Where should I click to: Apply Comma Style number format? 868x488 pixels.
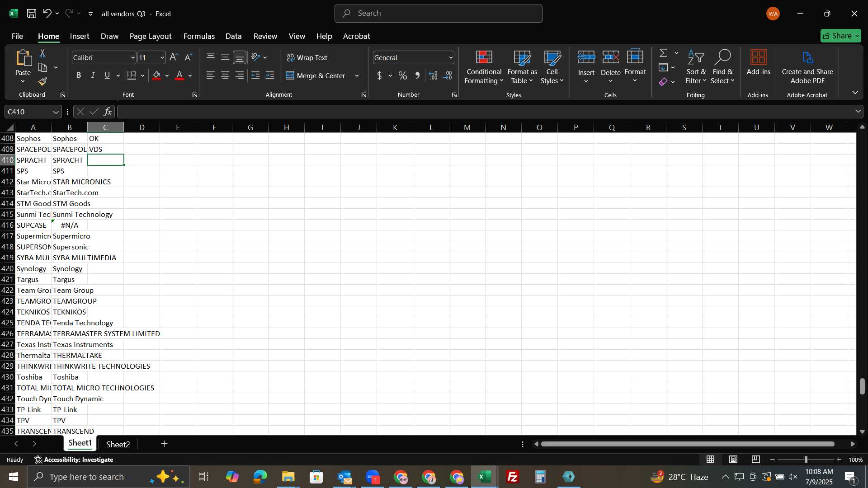click(x=417, y=76)
